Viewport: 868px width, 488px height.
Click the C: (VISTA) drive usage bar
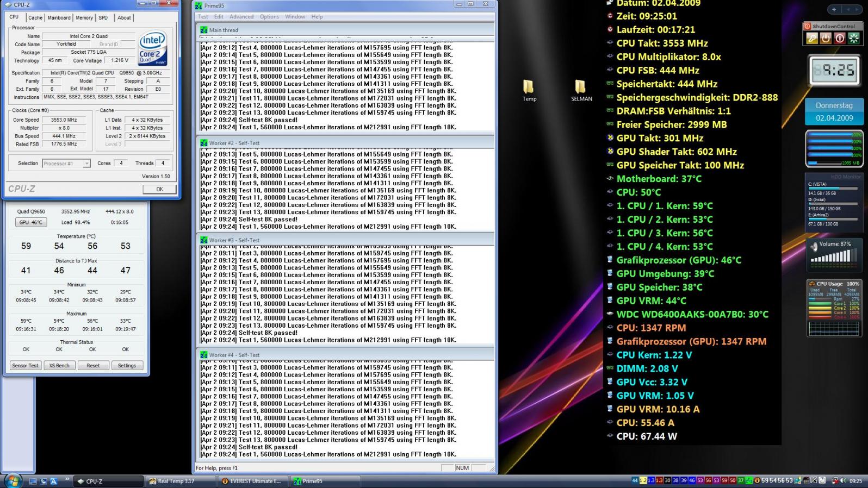(x=832, y=188)
